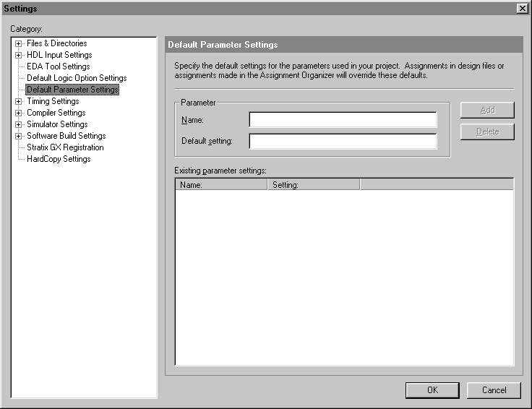Click the Setting column header
532x409 pixels.
[x=314, y=184]
